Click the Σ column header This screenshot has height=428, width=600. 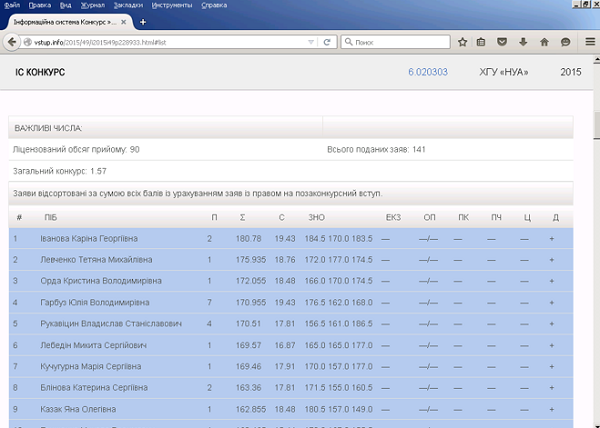pos(243,217)
